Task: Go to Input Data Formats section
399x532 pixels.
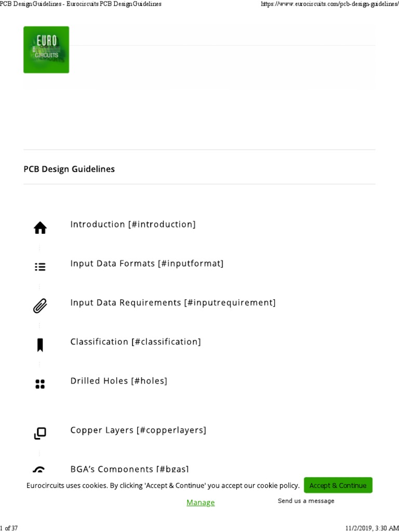Action: pos(147,263)
